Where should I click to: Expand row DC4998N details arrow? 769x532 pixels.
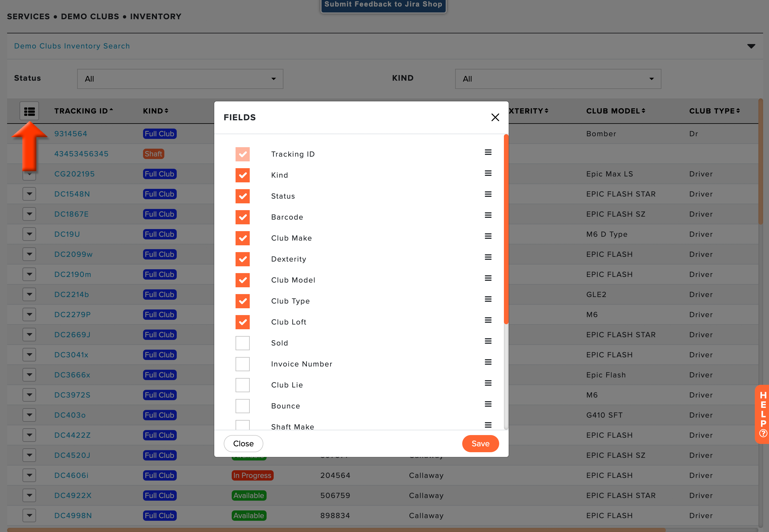(29, 516)
